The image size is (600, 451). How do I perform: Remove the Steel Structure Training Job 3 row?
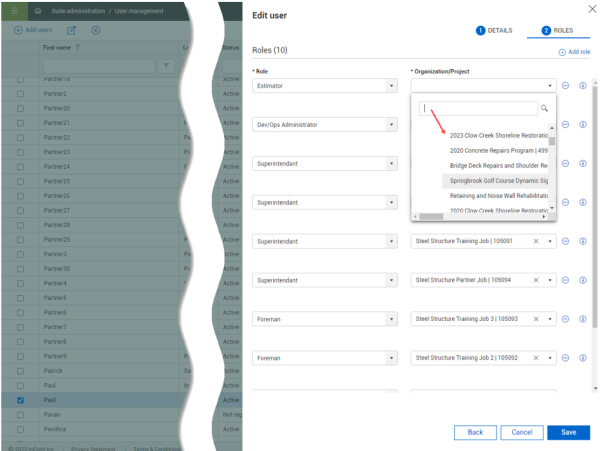(566, 319)
